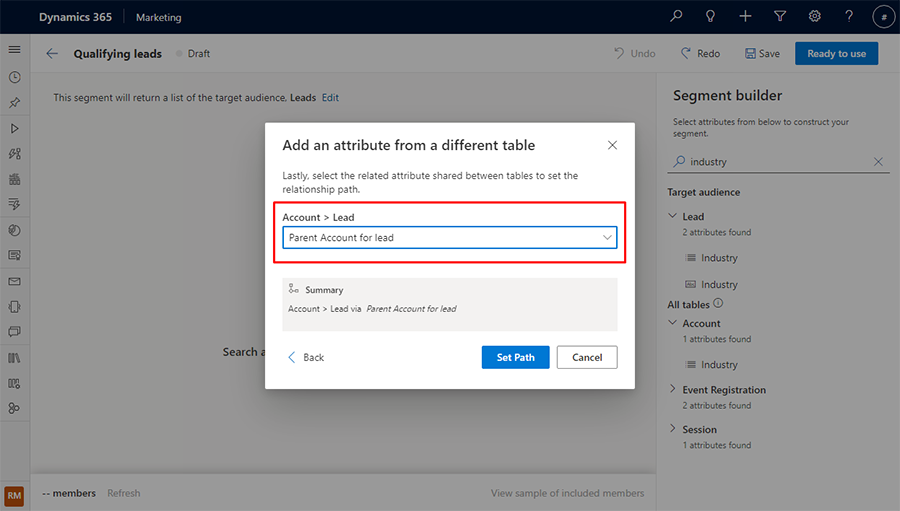Click the Back link in dialog
This screenshot has height=511, width=900.
(x=306, y=357)
